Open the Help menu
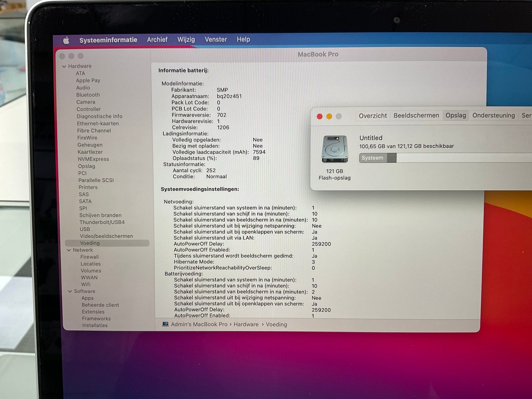The height and width of the screenshot is (399, 532). pyautogui.click(x=243, y=39)
